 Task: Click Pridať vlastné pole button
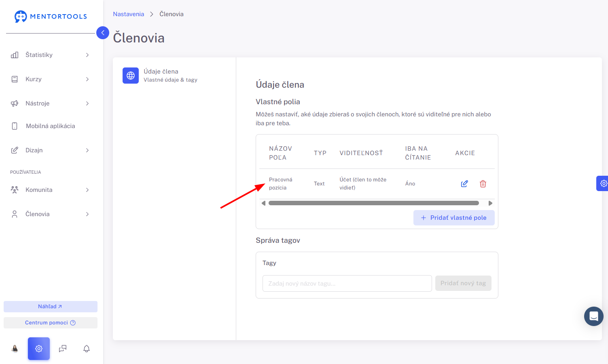pyautogui.click(x=454, y=218)
